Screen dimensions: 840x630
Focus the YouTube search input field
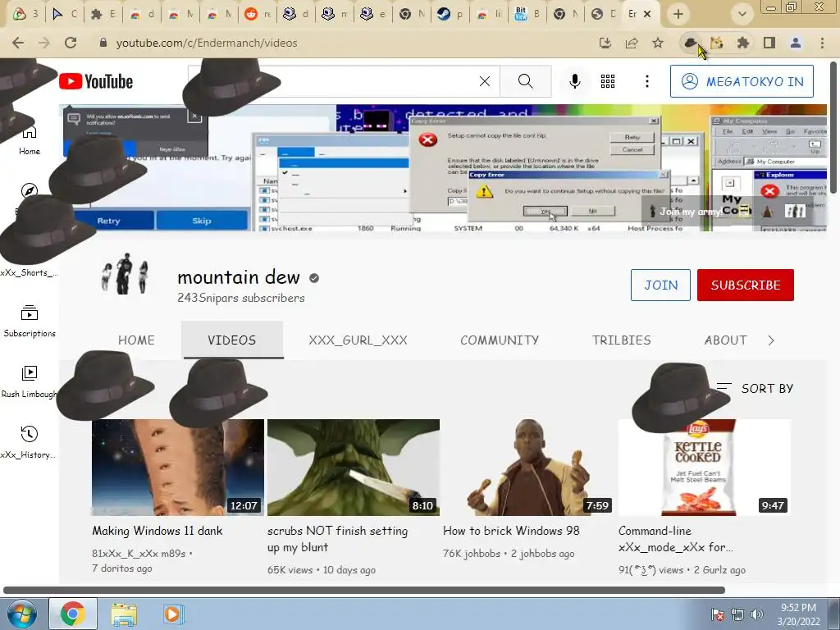tap(343, 81)
